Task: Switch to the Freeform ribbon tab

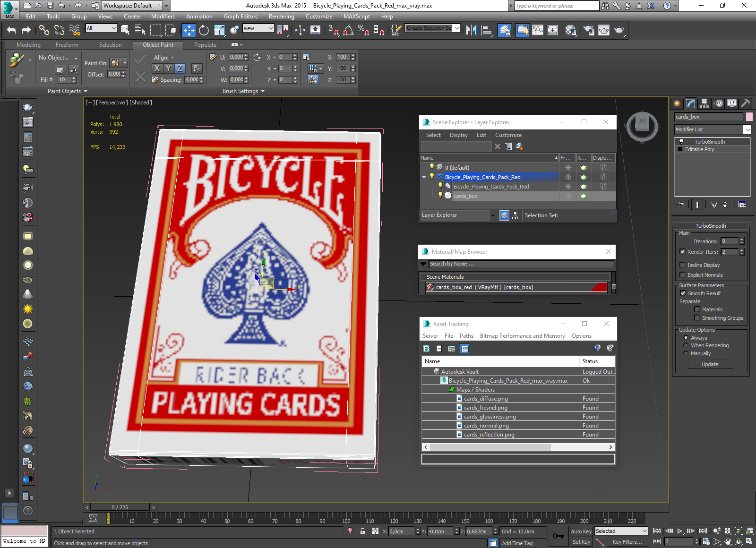Action: coord(67,45)
